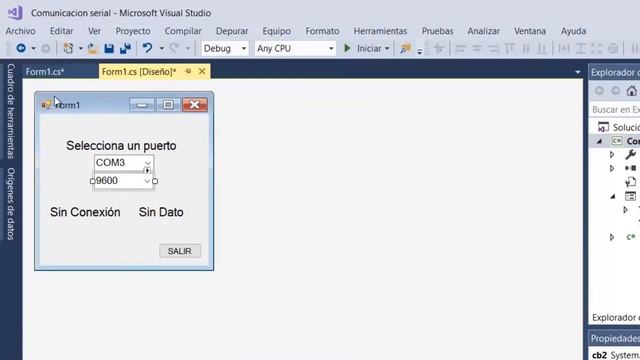Screen dimensions: 640x360
Task: Click the open file folder icon
Action: click(93, 49)
